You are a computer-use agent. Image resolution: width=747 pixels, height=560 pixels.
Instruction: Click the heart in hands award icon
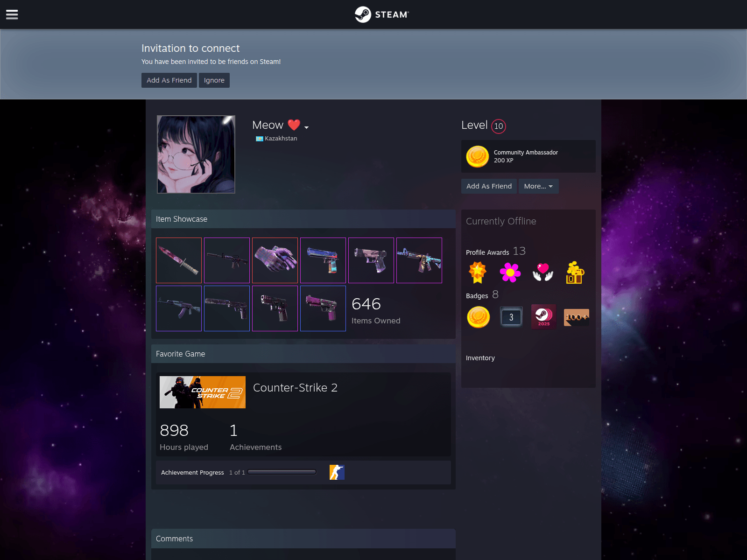pyautogui.click(x=543, y=272)
